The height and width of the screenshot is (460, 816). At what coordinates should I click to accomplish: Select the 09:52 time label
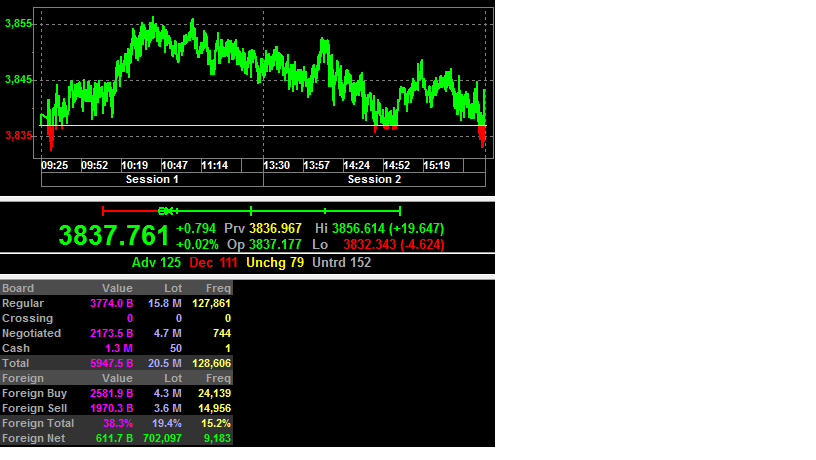click(95, 165)
